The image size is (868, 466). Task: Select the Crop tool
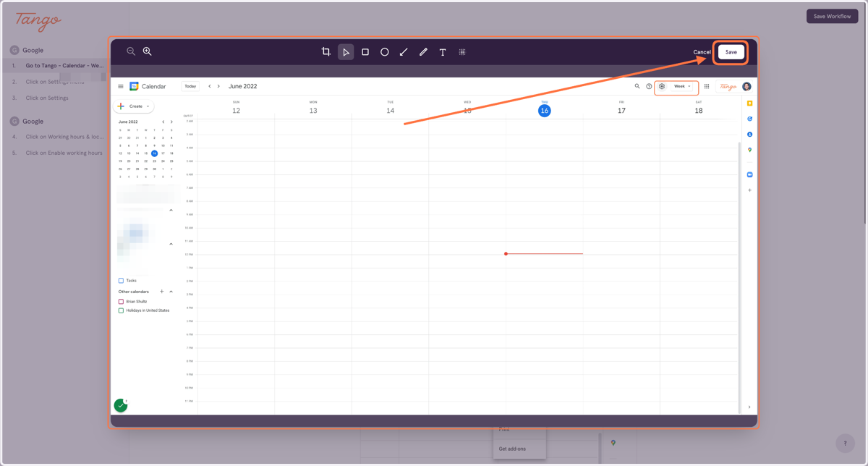(x=326, y=52)
